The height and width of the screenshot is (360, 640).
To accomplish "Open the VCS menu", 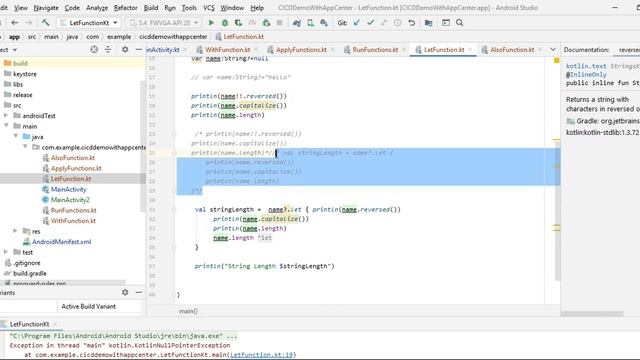I will (209, 8).
